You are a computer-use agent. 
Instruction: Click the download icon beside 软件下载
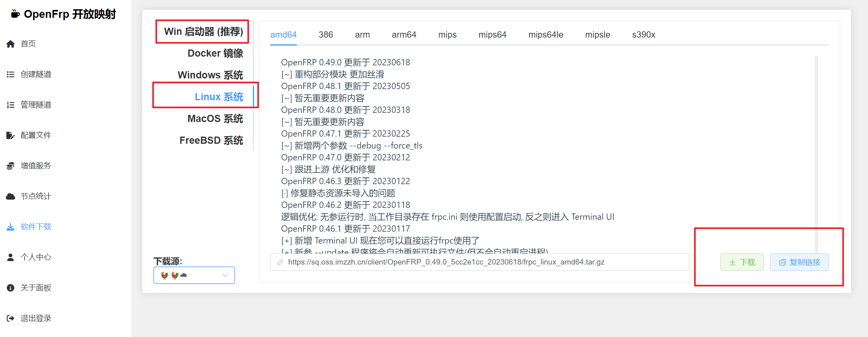(x=11, y=227)
